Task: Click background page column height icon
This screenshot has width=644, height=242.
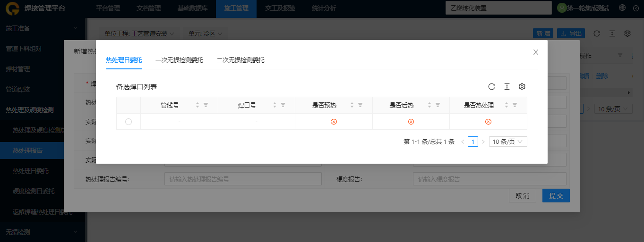Action: 612,33
